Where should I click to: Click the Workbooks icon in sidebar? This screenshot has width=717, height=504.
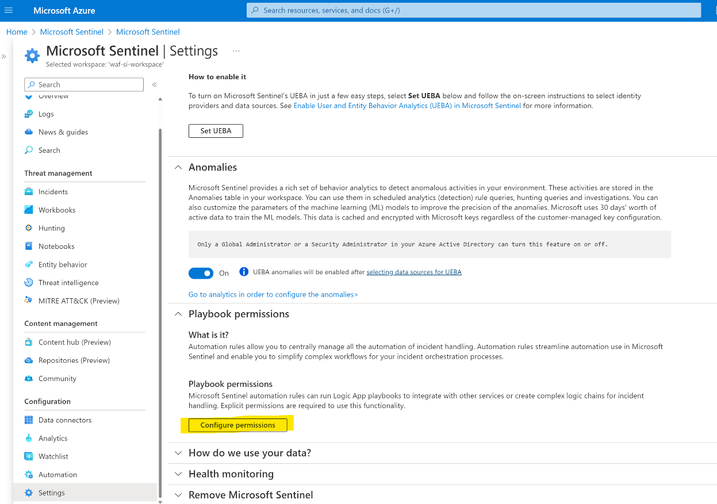[29, 210]
